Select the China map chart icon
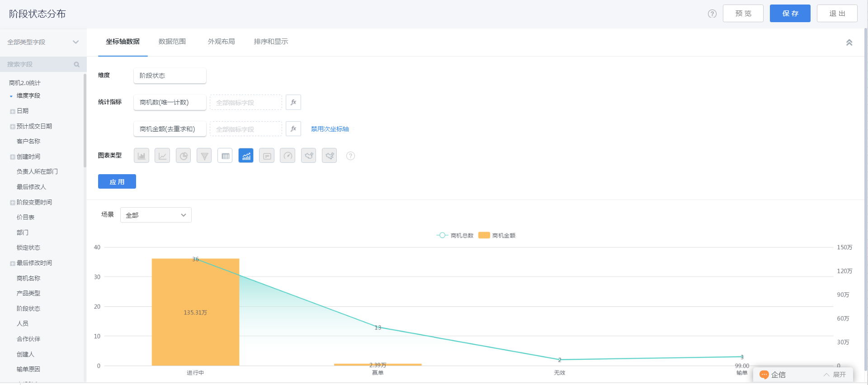Screen dimensions: 868x385 point(308,156)
